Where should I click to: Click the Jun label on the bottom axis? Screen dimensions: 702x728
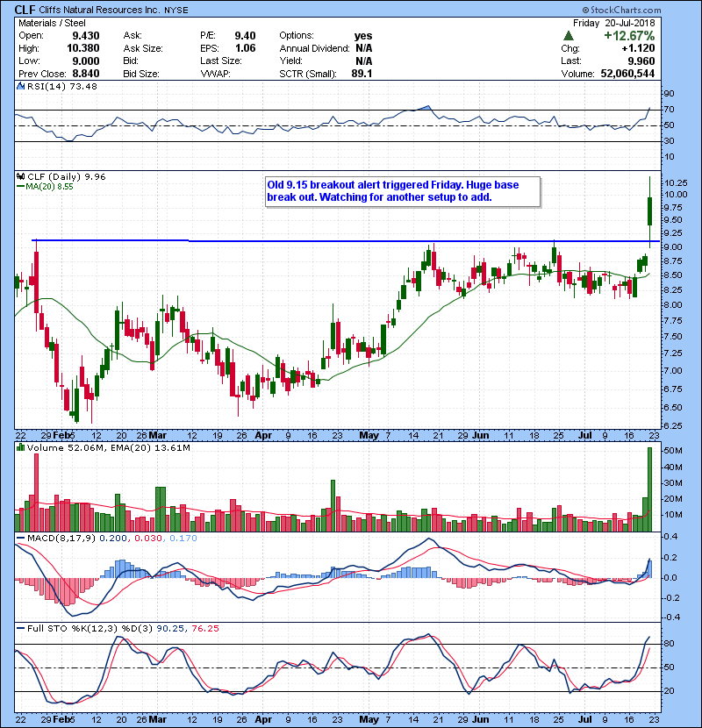point(480,719)
